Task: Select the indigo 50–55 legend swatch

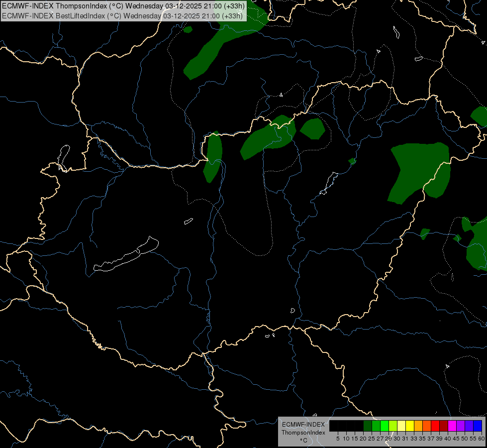Action: pyautogui.click(x=469, y=426)
